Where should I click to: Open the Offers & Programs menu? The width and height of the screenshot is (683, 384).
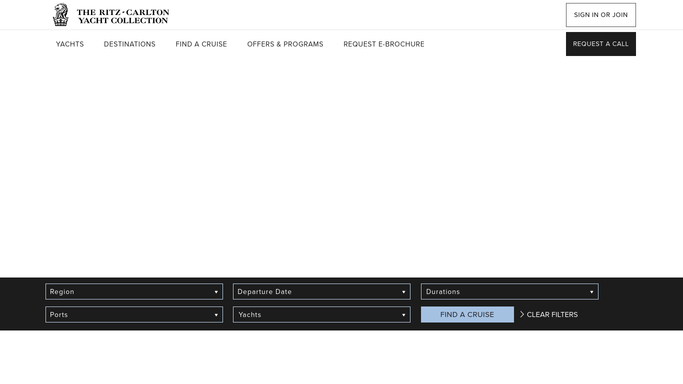[285, 44]
